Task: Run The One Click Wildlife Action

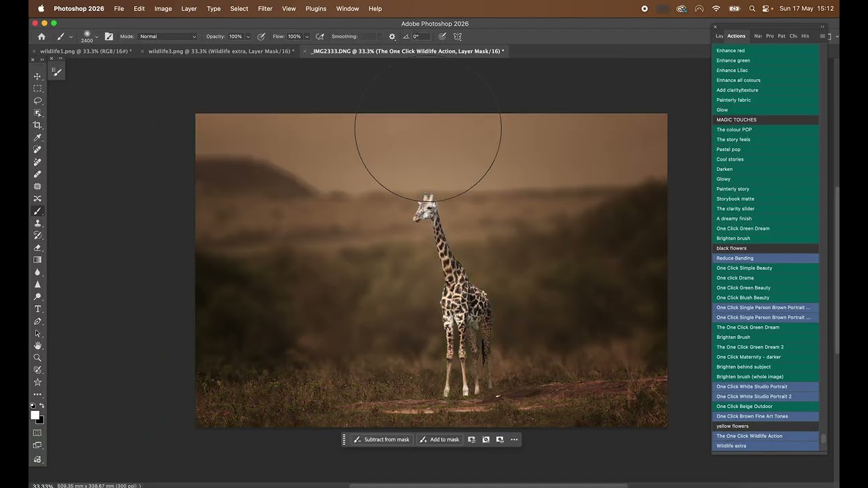Action: (766, 436)
